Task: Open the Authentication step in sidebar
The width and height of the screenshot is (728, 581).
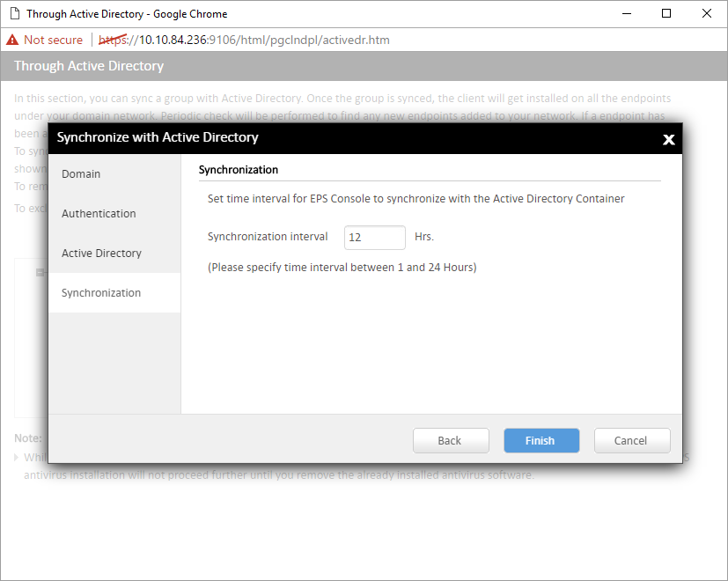Action: click(114, 214)
